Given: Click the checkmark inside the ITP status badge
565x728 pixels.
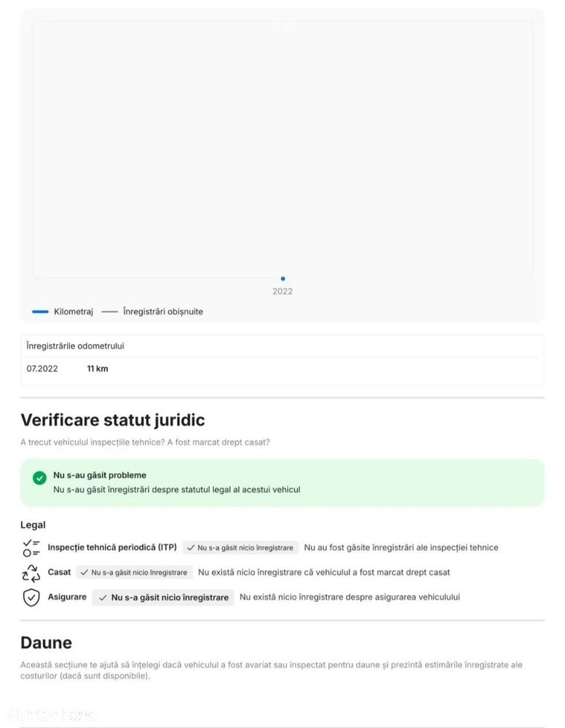Looking at the screenshot, I should coord(191,548).
